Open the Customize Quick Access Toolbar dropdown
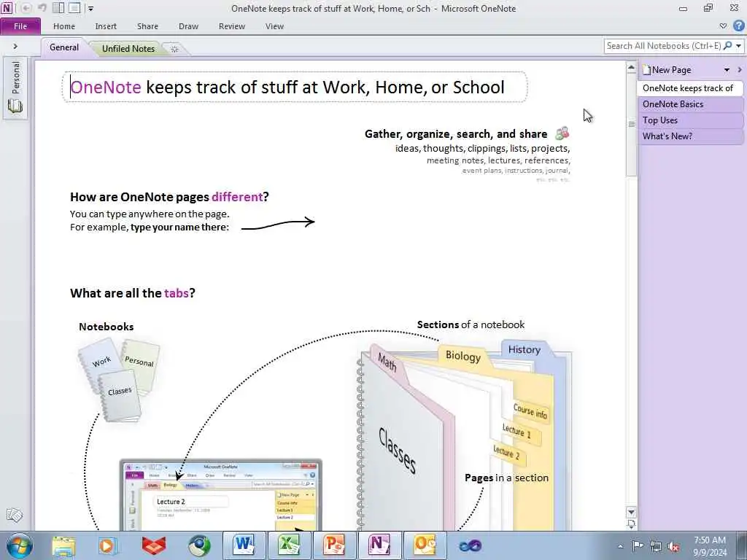747x560 pixels. [x=91, y=9]
